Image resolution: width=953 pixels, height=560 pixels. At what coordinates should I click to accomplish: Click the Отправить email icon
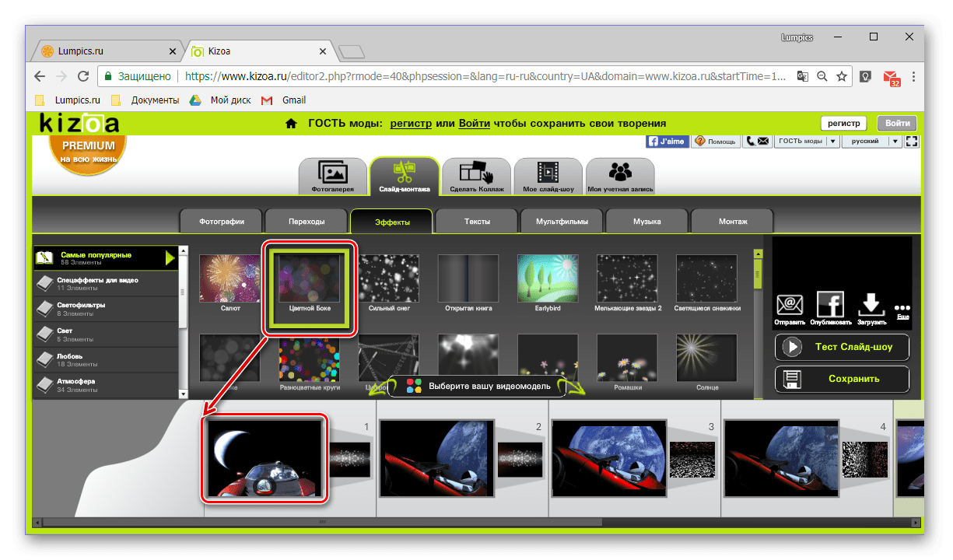tap(790, 309)
